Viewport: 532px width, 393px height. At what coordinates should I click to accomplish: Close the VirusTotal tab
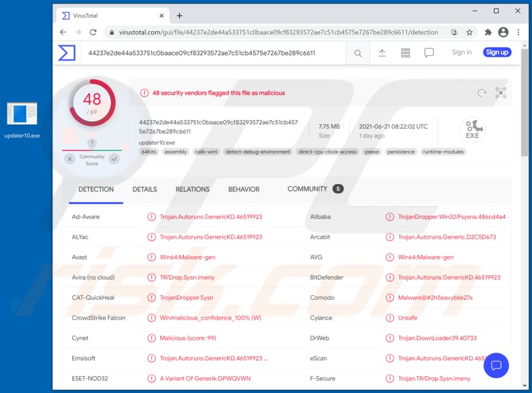[x=162, y=16]
